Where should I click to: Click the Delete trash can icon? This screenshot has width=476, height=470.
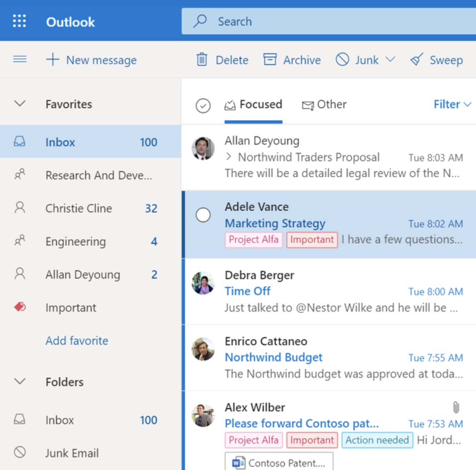pyautogui.click(x=202, y=59)
